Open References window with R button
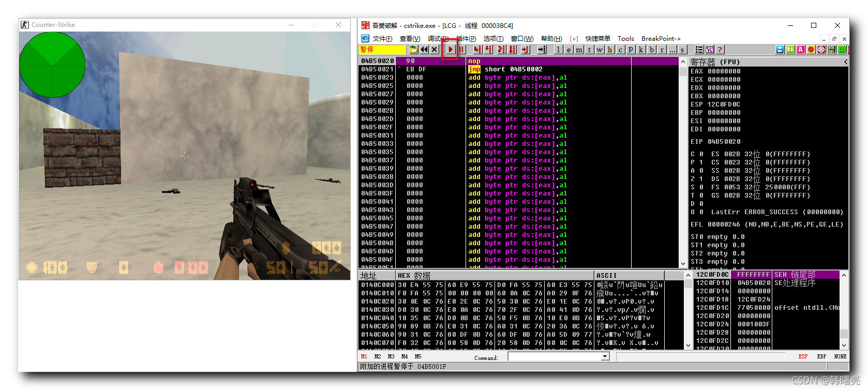This screenshot has height=390, width=868. pos(662,50)
